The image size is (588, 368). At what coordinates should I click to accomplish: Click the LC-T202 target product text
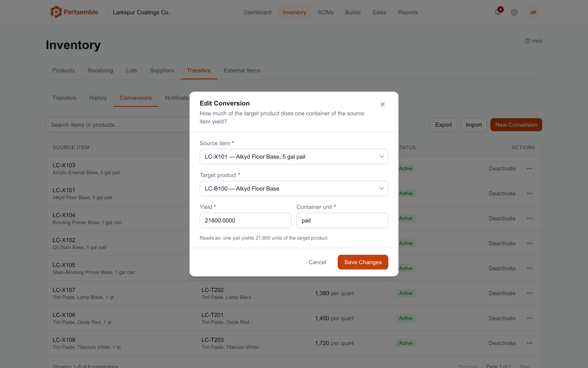pos(212,290)
